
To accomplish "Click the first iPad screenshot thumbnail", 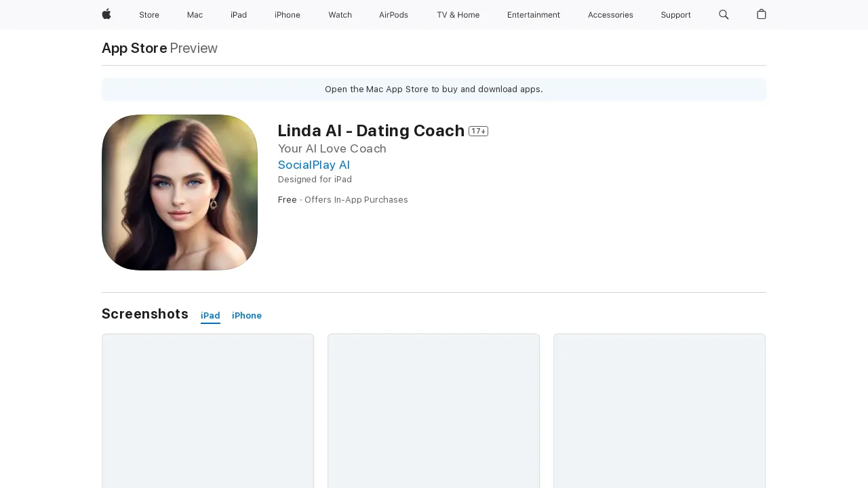I will point(208,410).
